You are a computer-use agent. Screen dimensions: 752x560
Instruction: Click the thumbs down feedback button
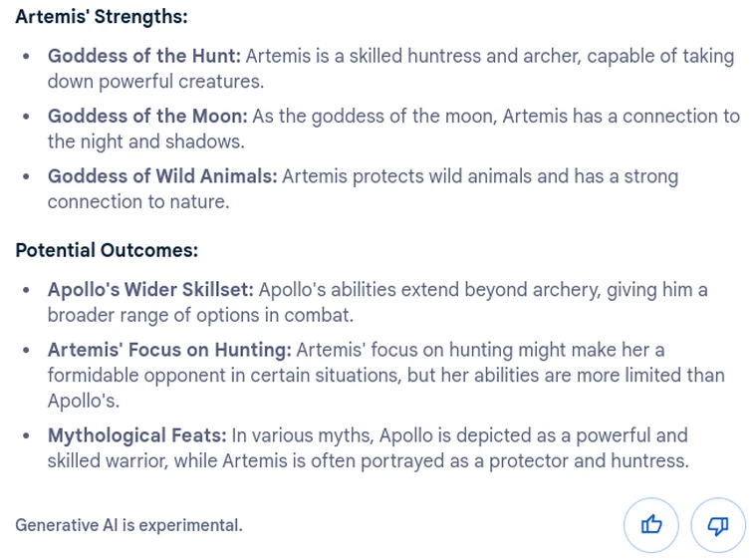(x=717, y=524)
